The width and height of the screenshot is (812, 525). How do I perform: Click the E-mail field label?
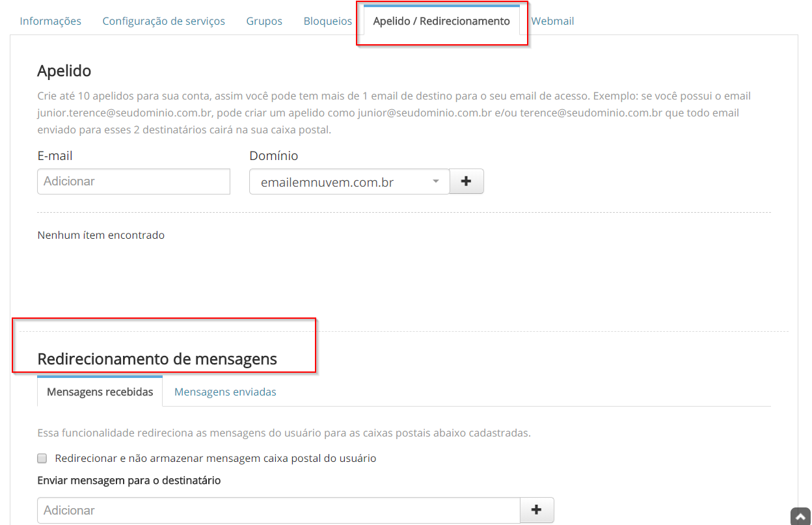[x=55, y=155]
